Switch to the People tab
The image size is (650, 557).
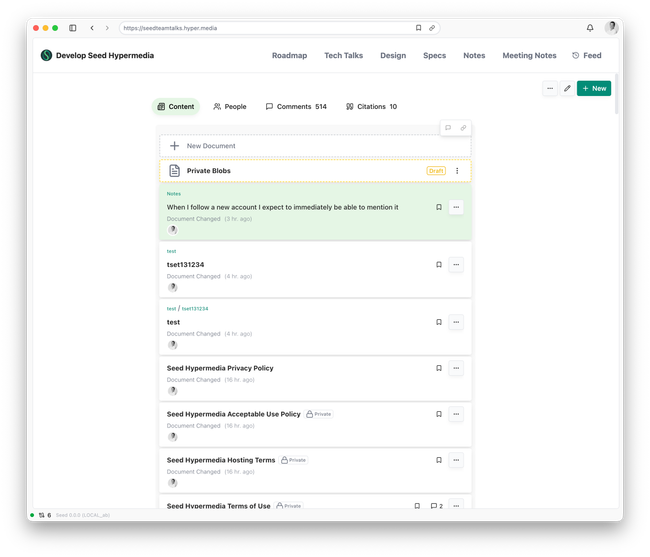[x=229, y=106]
